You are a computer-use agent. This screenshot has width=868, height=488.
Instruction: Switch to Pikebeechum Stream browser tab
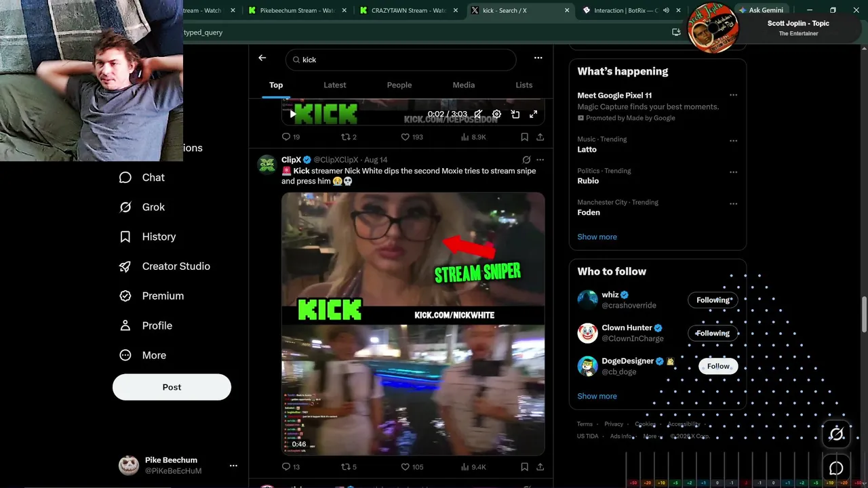coord(296,10)
